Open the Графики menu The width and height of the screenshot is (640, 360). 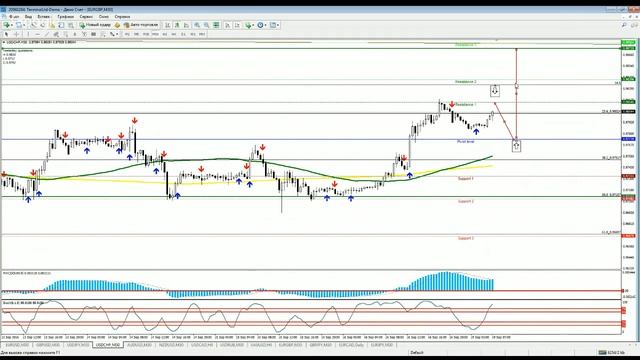[x=65, y=17]
